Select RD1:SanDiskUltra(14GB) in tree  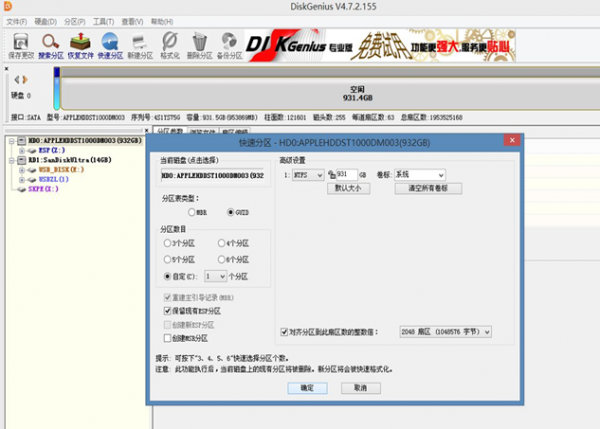[x=70, y=160]
